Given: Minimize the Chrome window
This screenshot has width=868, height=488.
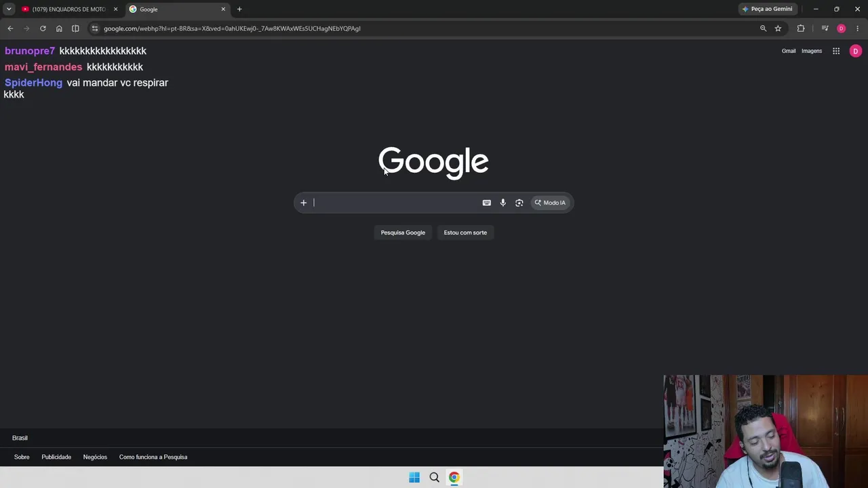Looking at the screenshot, I should pos(816,9).
